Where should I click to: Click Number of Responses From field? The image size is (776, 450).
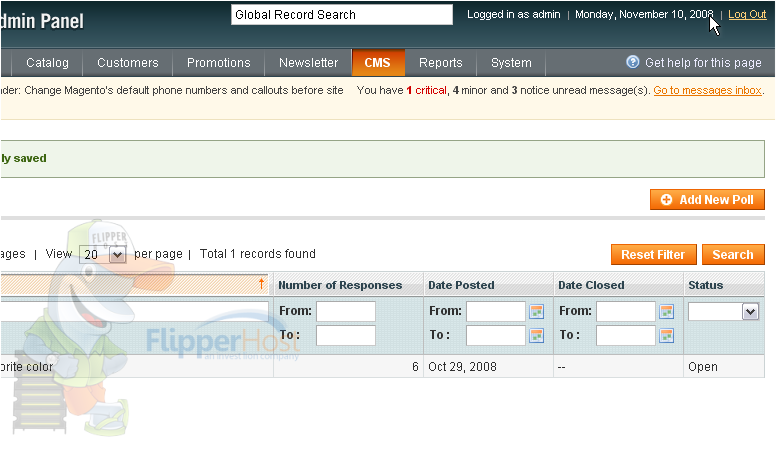pyautogui.click(x=345, y=311)
